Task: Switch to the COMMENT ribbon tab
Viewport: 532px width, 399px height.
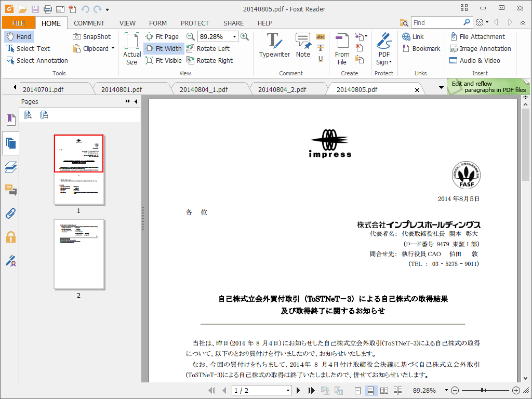Action: click(x=89, y=23)
